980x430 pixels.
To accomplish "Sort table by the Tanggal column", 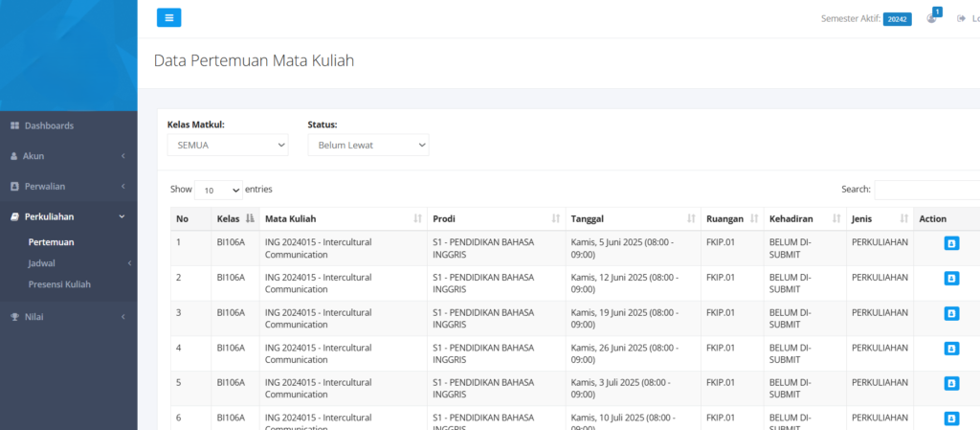I will [634, 218].
